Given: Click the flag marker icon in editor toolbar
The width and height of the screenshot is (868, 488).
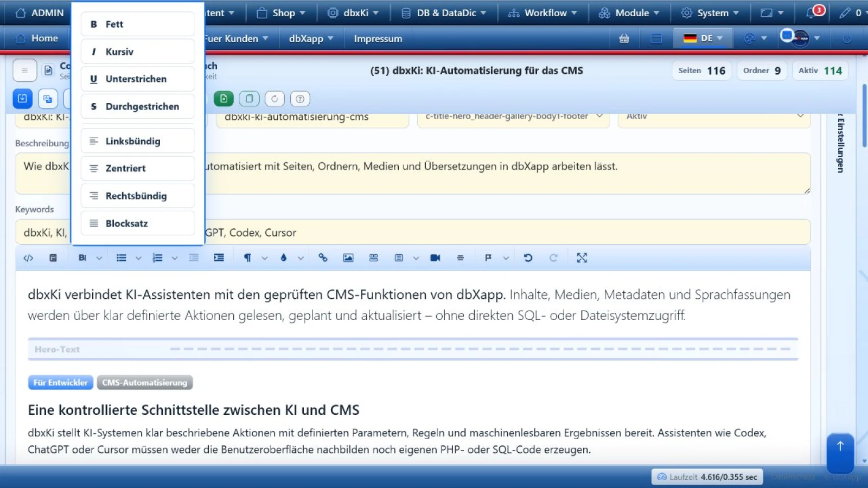Looking at the screenshot, I should pyautogui.click(x=488, y=258).
